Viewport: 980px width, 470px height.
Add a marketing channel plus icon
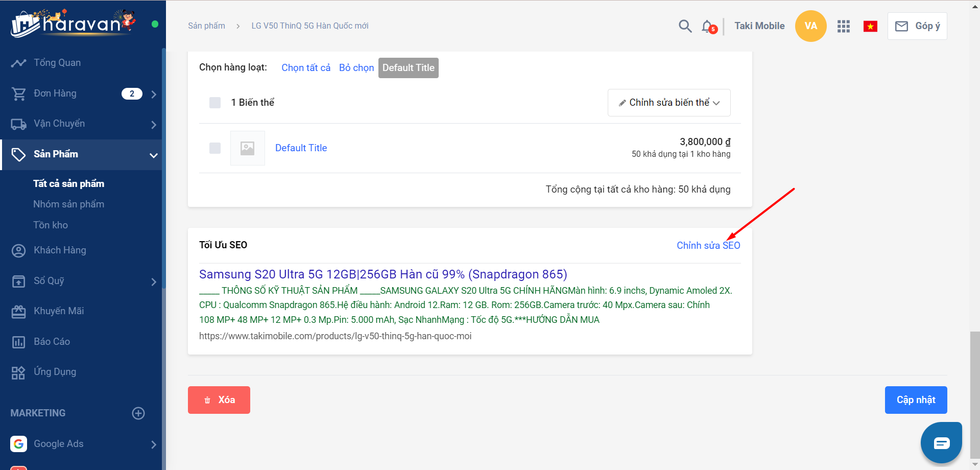[x=138, y=413]
